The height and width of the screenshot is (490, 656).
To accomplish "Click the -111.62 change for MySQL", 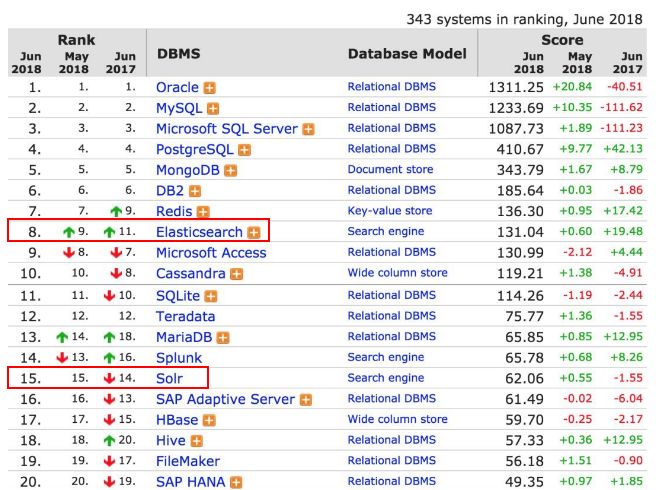I will (621, 108).
